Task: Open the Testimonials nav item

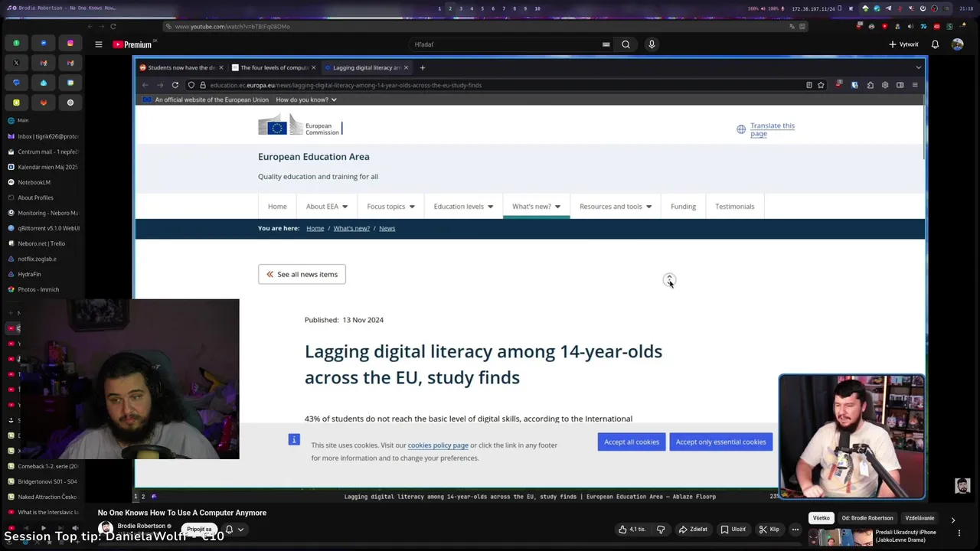Action: [x=734, y=206]
